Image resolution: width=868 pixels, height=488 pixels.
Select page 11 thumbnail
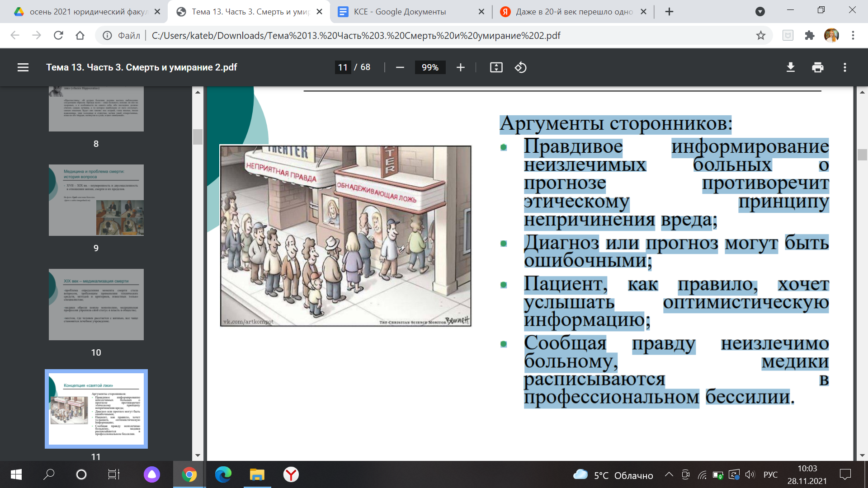click(x=96, y=409)
